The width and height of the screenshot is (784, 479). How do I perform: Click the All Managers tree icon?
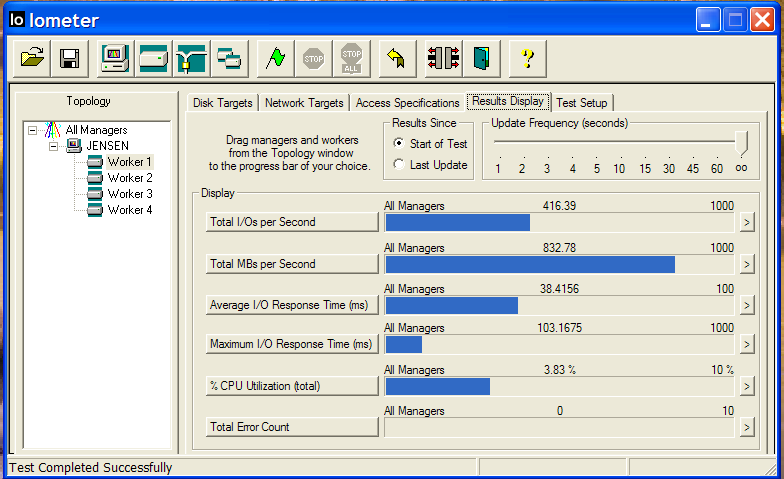[52, 130]
